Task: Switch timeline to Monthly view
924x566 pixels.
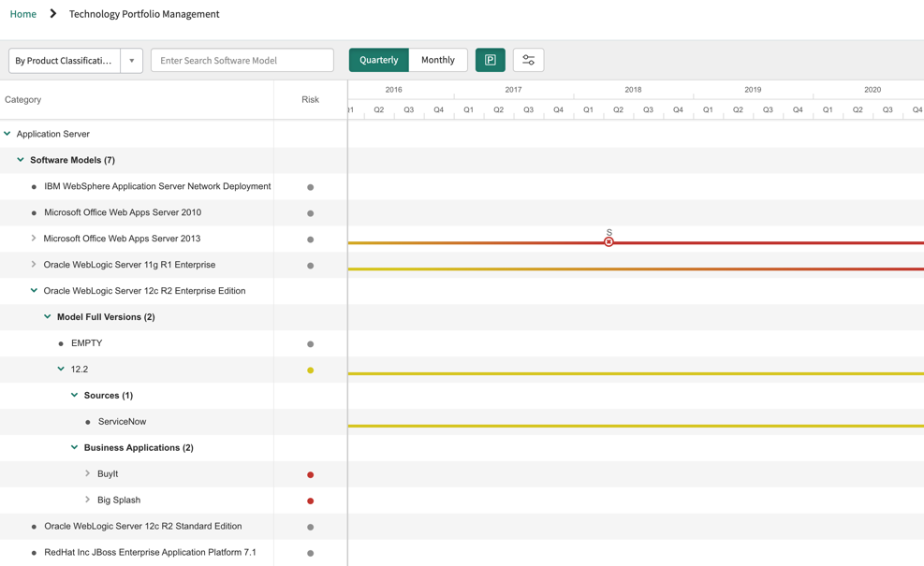Action: pyautogui.click(x=438, y=60)
